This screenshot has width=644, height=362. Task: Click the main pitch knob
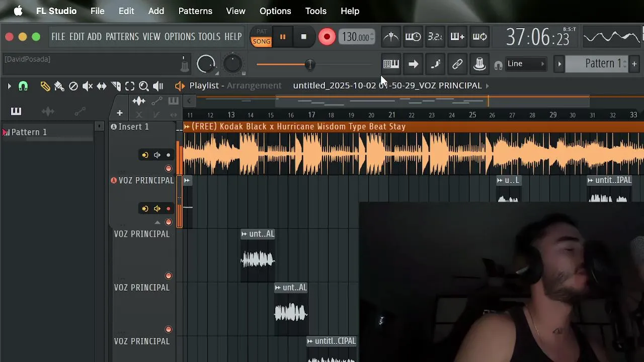click(x=232, y=64)
